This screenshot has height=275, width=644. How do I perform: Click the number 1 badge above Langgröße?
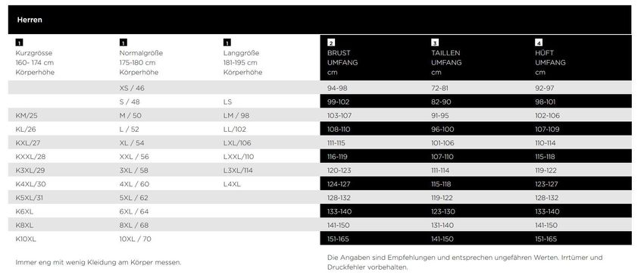227,42
